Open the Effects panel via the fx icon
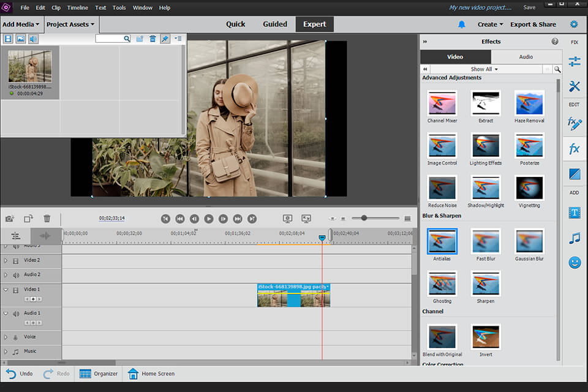Viewport: 588px width, 392px height. click(574, 148)
